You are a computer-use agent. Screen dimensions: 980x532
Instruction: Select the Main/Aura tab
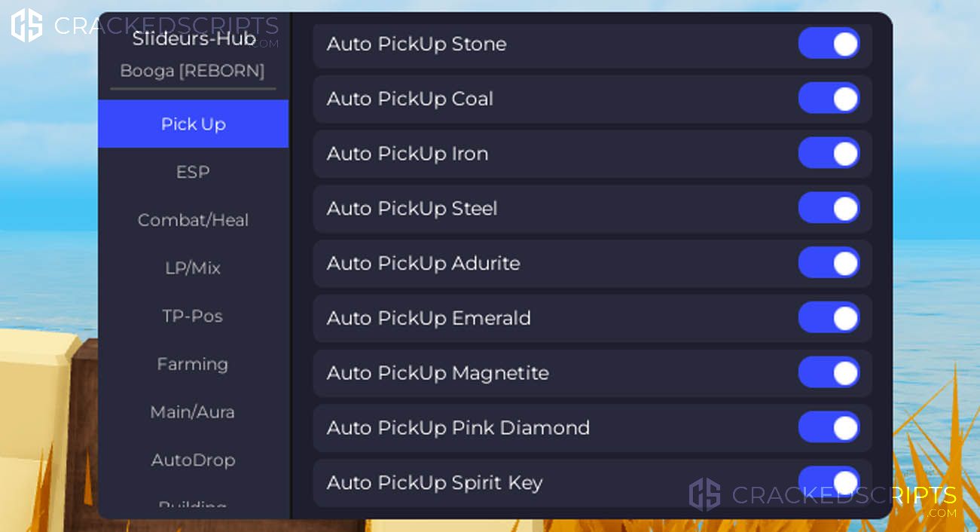click(x=194, y=412)
